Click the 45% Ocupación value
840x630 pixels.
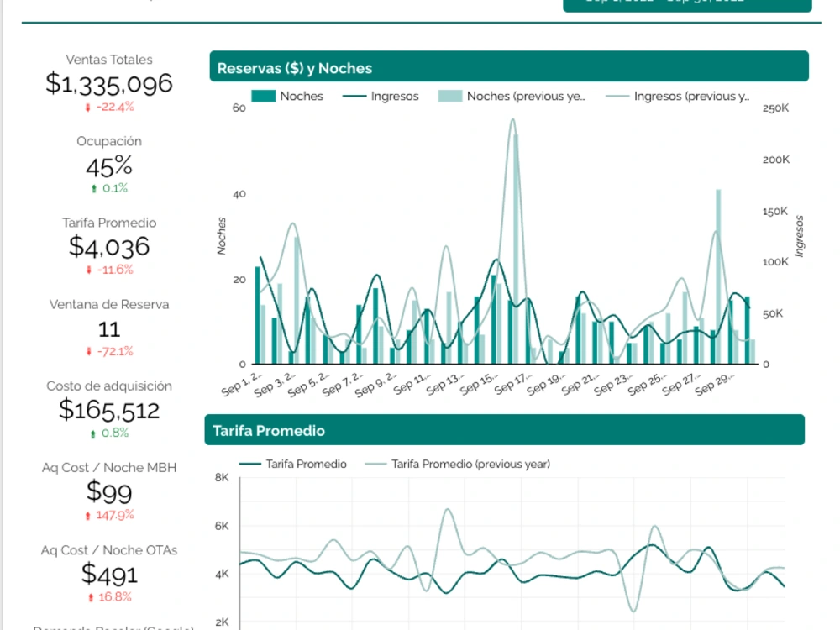(x=108, y=167)
